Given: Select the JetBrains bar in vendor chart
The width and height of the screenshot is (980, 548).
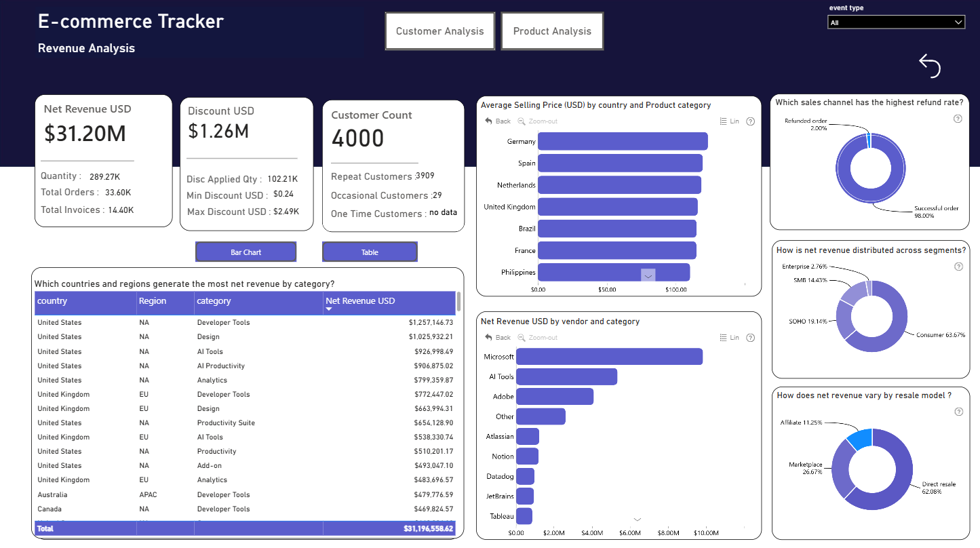Looking at the screenshot, I should click(x=525, y=496).
